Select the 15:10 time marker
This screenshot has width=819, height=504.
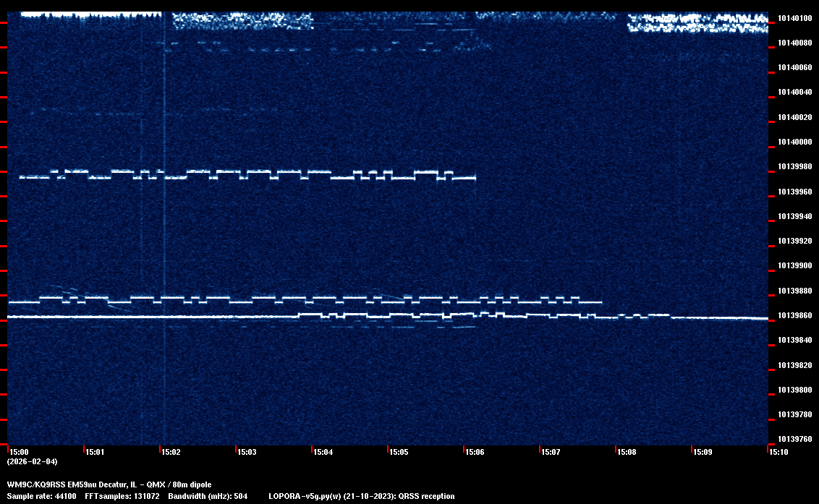779,452
